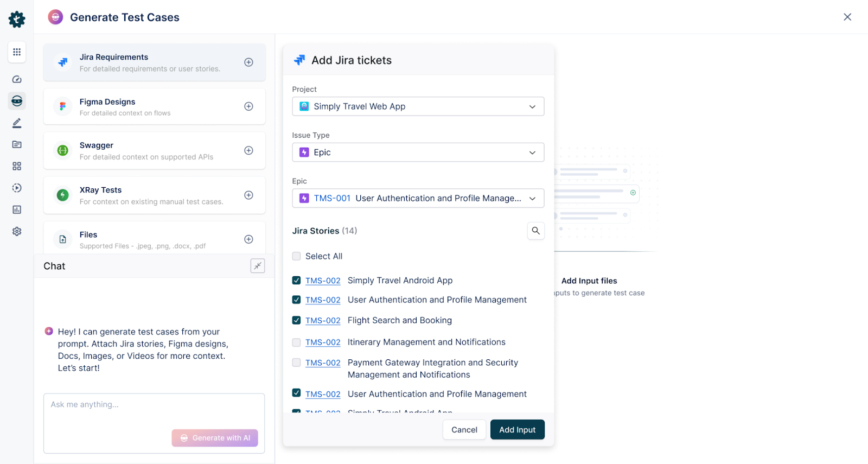The height and width of the screenshot is (464, 868).
Task: Check the Select All checkbox
Action: 296,256
